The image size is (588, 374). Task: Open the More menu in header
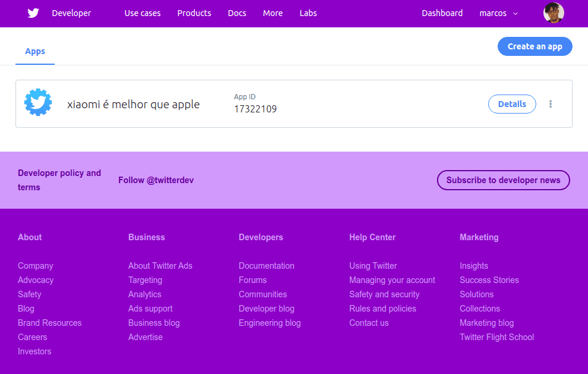pos(273,13)
